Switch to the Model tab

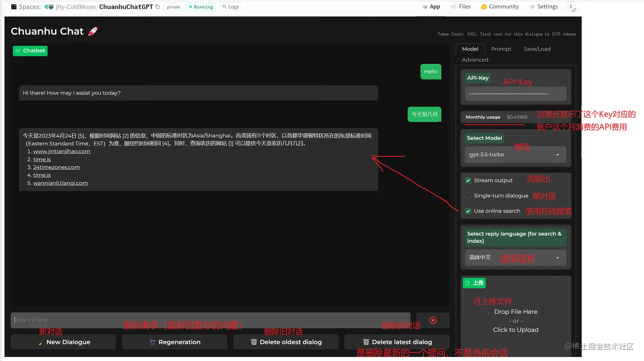point(470,49)
